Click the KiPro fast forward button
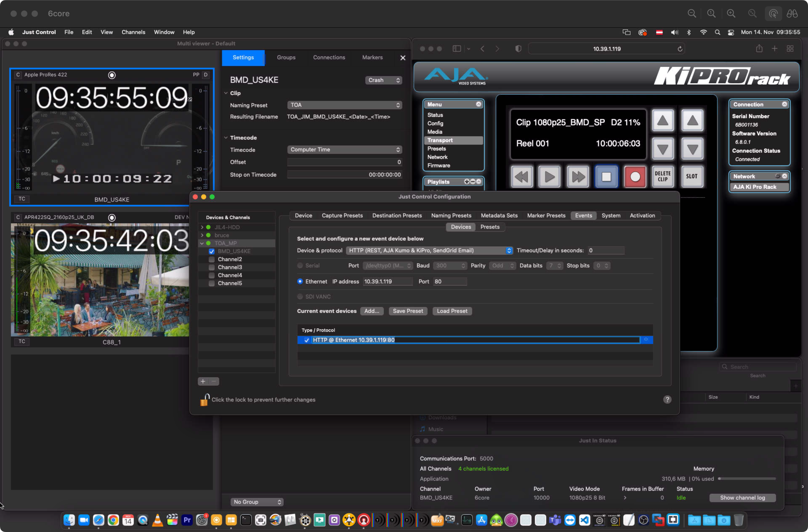This screenshot has width=808, height=532. [578, 177]
